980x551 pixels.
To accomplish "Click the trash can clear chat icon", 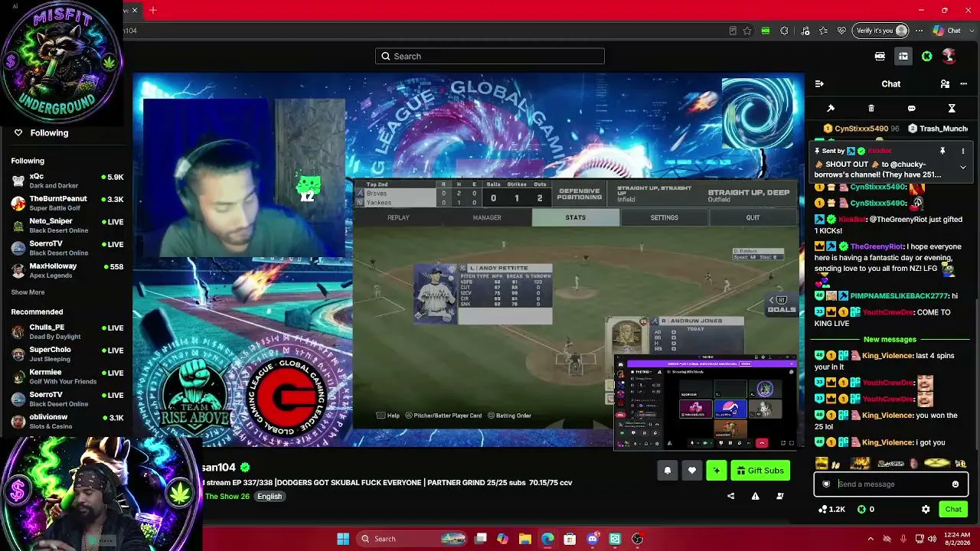I will coord(871,109).
